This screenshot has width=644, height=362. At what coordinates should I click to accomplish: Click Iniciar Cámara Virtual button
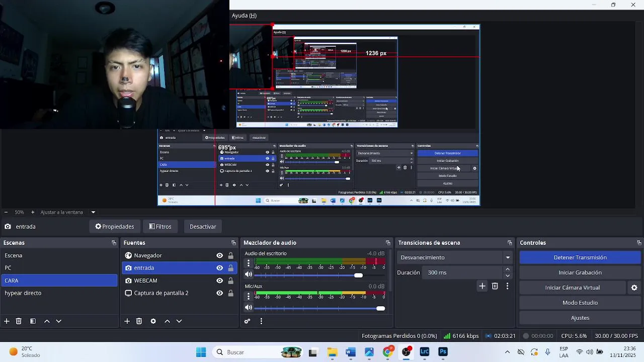point(573,288)
